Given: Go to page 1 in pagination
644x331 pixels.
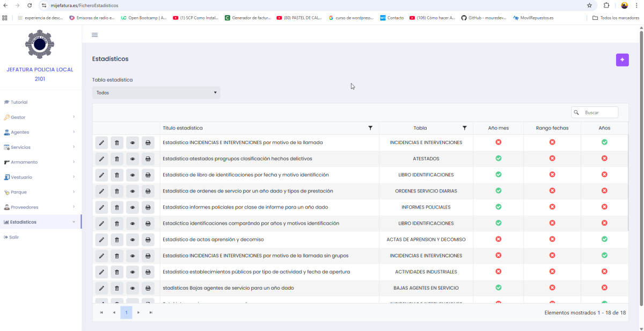Looking at the screenshot, I should coord(126,312).
